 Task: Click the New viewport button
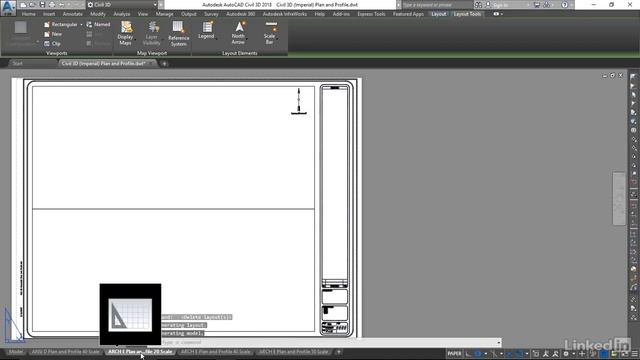(x=53, y=34)
